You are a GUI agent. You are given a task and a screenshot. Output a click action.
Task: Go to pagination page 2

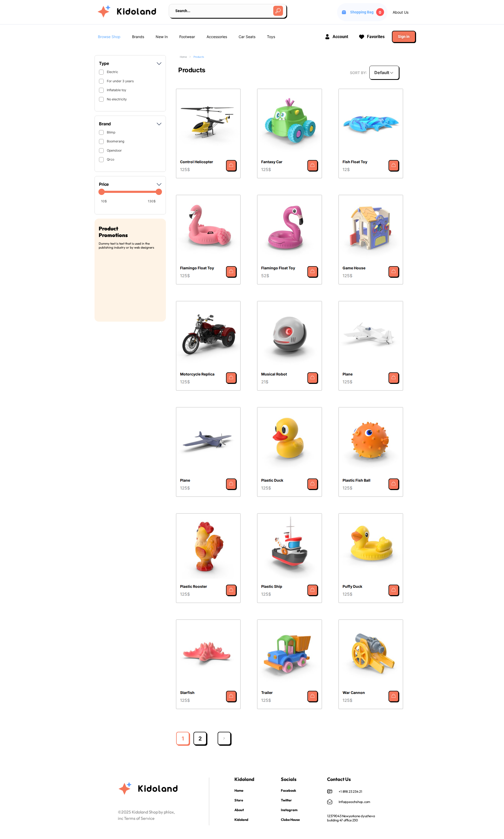(200, 738)
